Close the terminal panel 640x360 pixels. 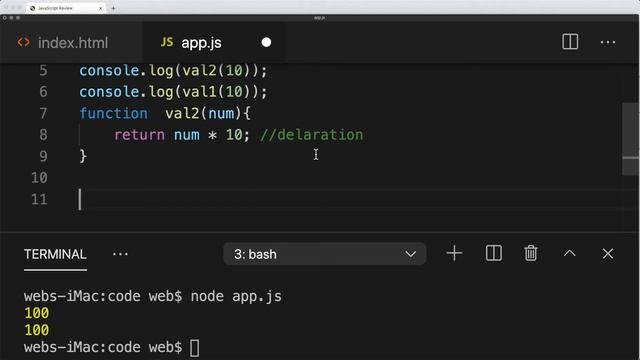tap(607, 253)
